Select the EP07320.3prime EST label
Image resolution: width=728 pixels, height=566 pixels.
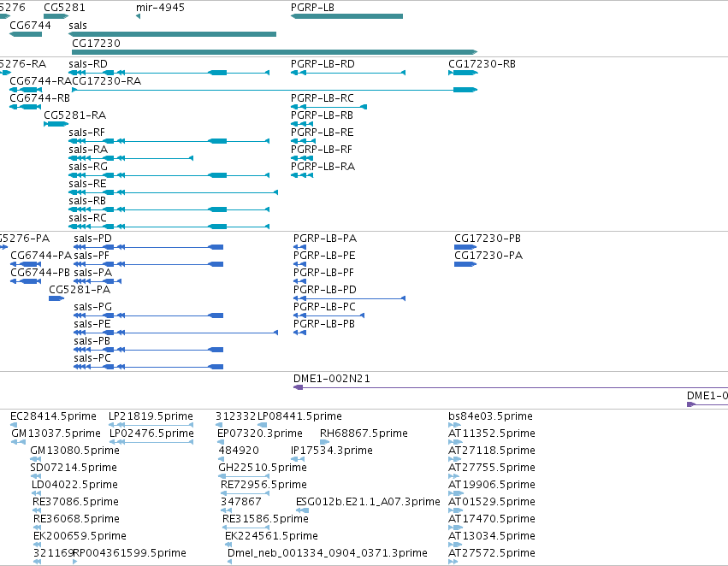[x=260, y=433]
